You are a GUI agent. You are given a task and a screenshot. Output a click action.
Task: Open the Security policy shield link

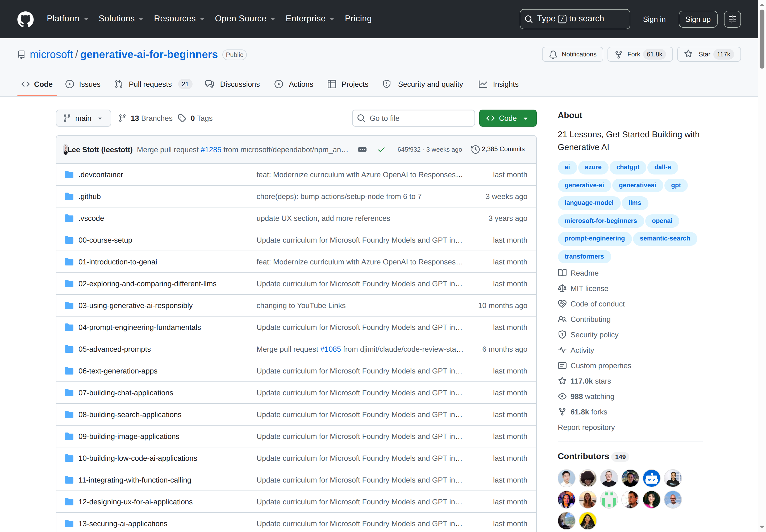pyautogui.click(x=588, y=335)
